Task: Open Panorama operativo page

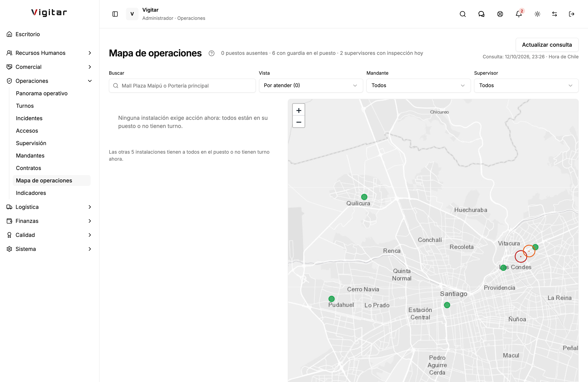Action: click(x=52, y=93)
